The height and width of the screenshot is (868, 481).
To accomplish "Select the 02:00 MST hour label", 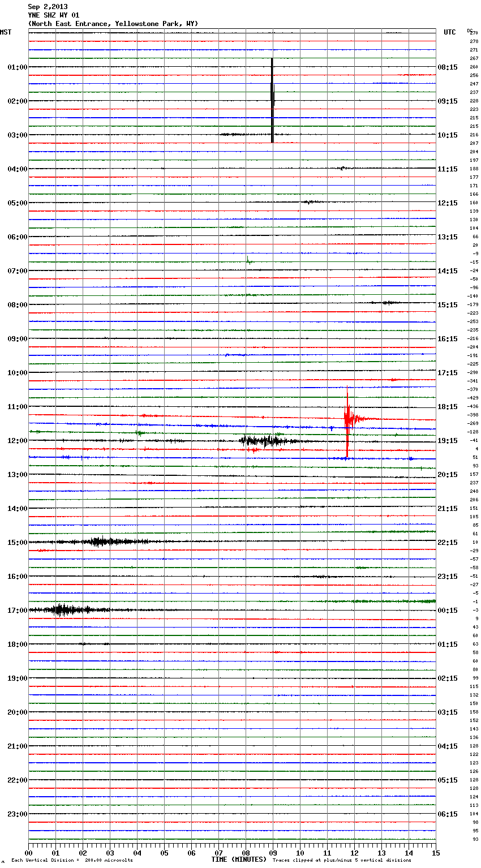I will point(18,101).
